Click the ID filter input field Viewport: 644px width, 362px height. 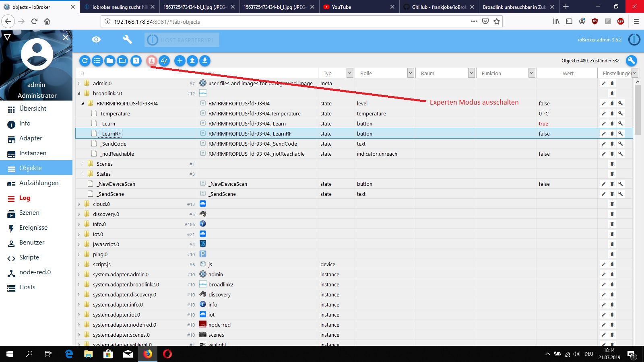coord(136,73)
